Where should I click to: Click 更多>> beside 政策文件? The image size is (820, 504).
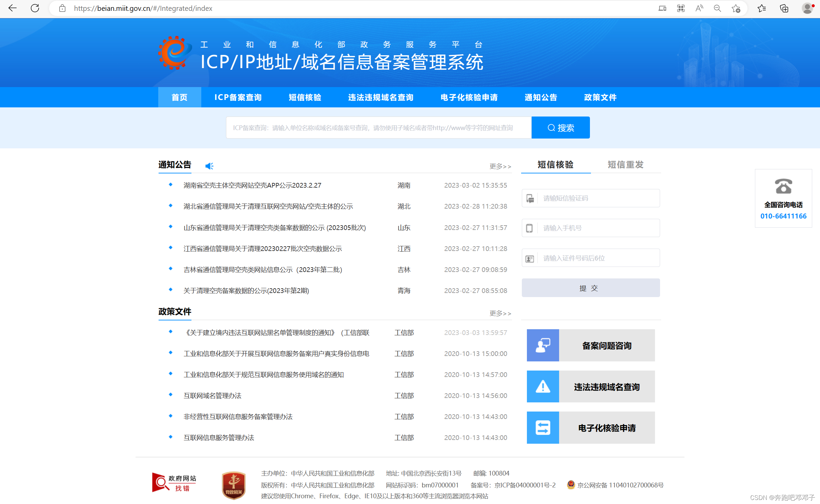point(500,313)
